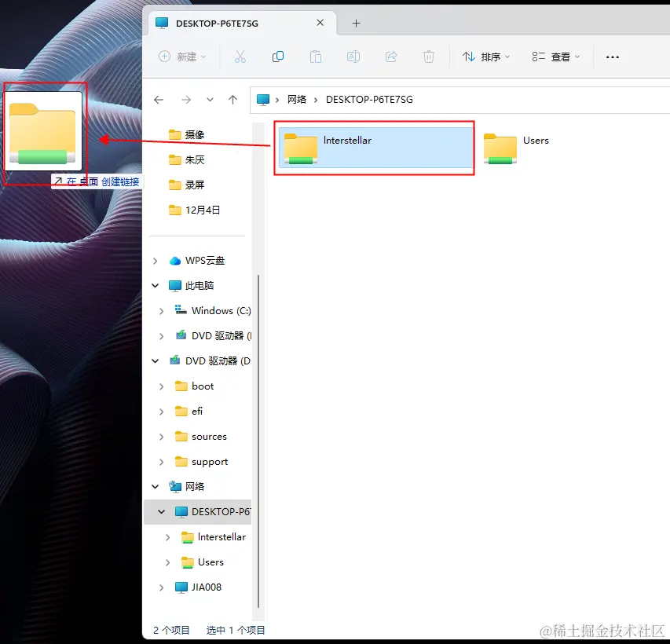Open the 排序 (Sort) dropdown
The width and height of the screenshot is (670, 644).
pos(486,57)
